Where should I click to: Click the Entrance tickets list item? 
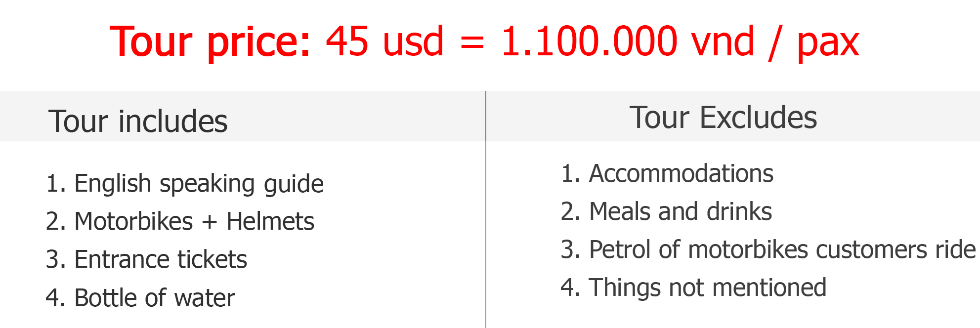point(146,259)
